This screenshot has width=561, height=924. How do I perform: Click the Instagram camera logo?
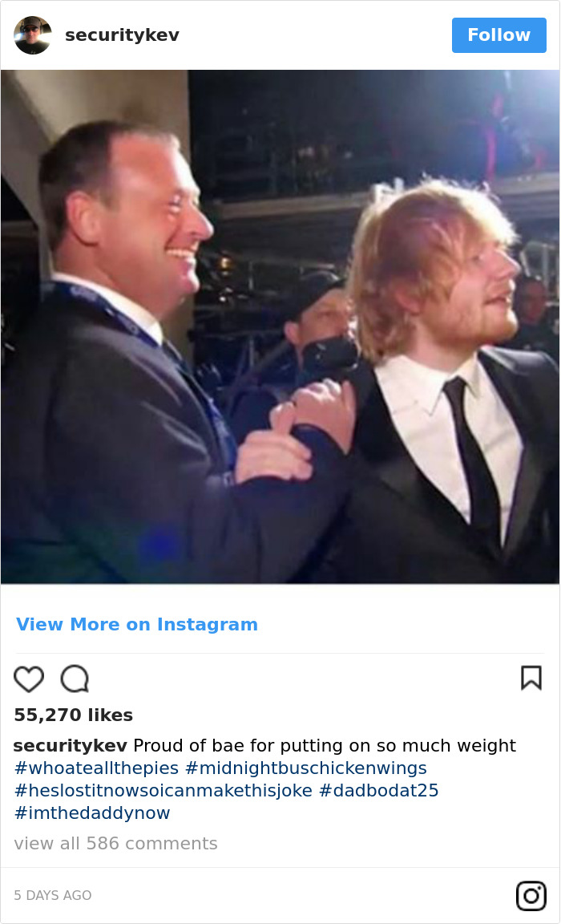(531, 896)
